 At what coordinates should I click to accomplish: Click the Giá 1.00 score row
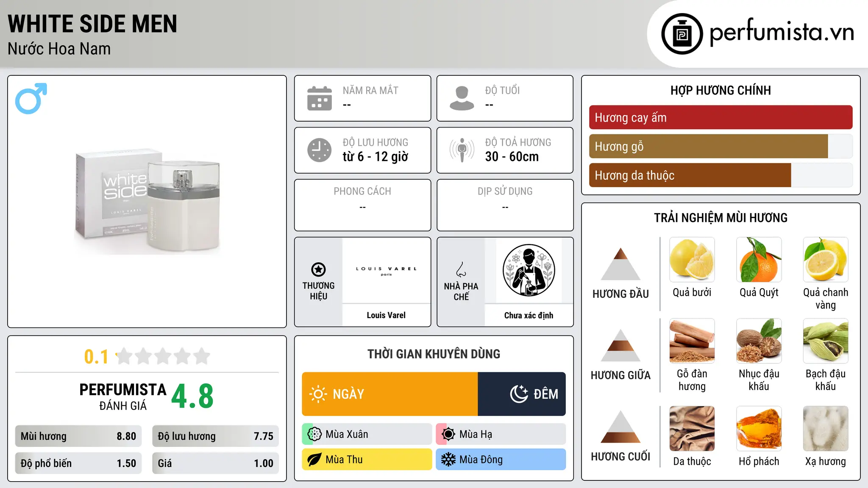click(215, 463)
